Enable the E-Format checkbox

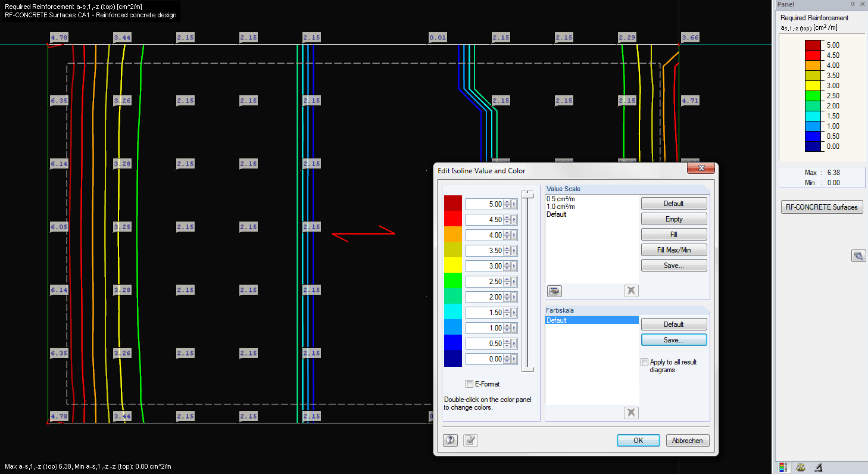[x=469, y=384]
